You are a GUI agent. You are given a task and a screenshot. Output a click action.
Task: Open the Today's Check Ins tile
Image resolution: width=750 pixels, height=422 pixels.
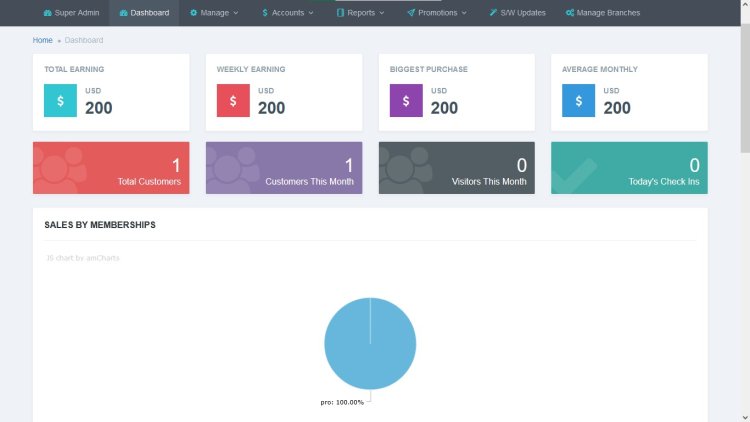click(x=629, y=168)
